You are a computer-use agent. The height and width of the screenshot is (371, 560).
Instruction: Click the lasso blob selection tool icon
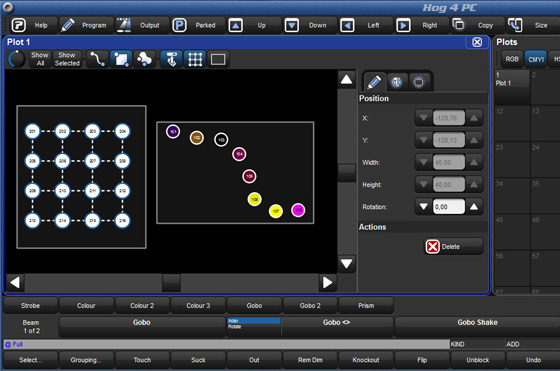pos(144,59)
